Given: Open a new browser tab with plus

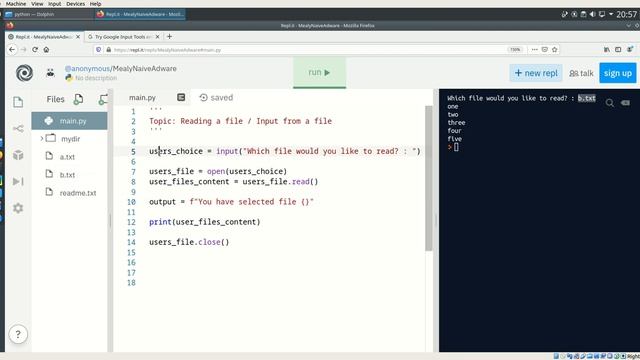Looking at the screenshot, I should [169, 37].
